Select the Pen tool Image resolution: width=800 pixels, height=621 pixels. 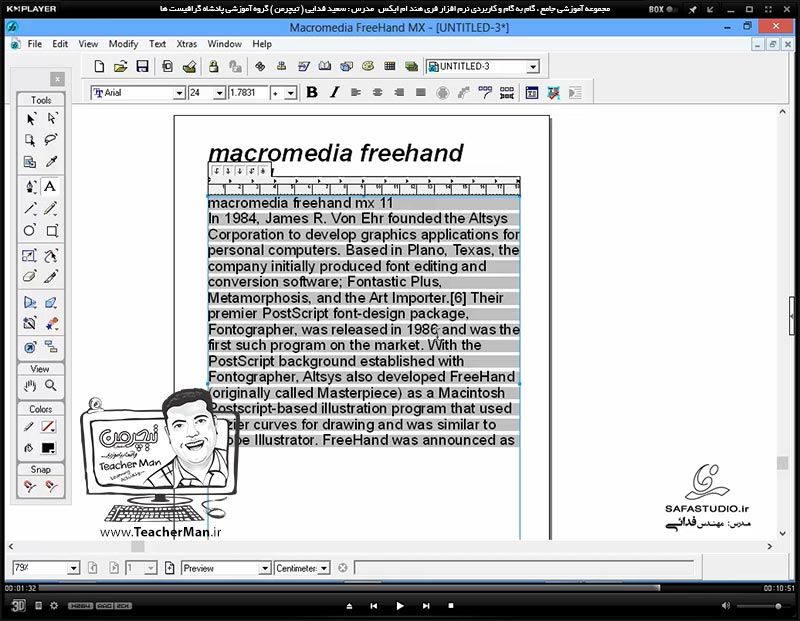(31, 186)
